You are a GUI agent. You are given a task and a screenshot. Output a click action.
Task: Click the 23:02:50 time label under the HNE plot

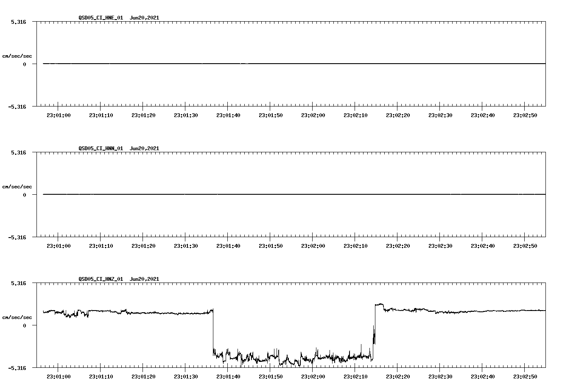[x=525, y=115]
